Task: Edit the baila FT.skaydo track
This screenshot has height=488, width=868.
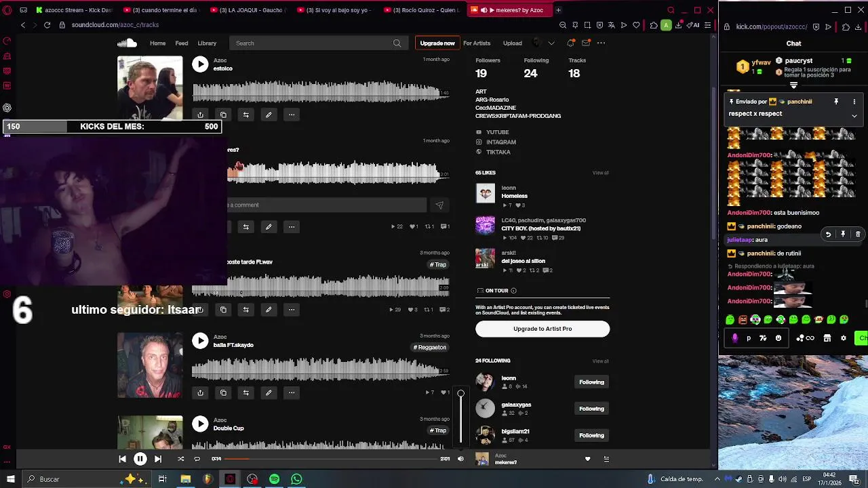Action: pos(269,392)
